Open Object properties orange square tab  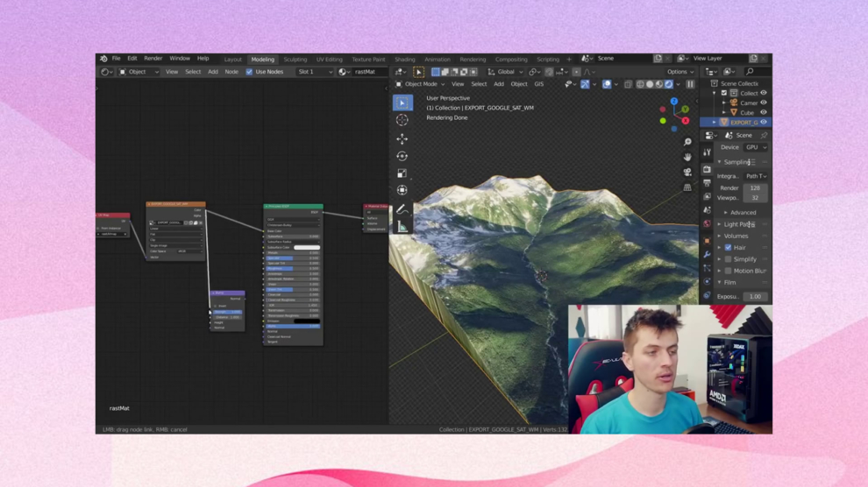pos(707,241)
